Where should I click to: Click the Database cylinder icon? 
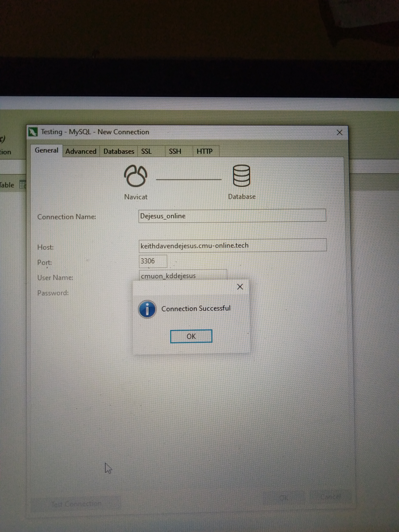(x=241, y=176)
